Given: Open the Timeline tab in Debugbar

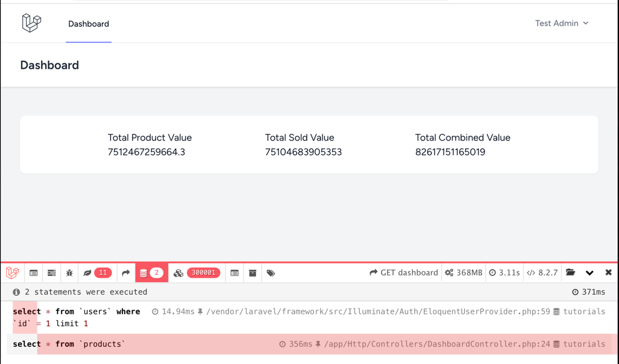Looking at the screenshot, I should click(x=51, y=273).
